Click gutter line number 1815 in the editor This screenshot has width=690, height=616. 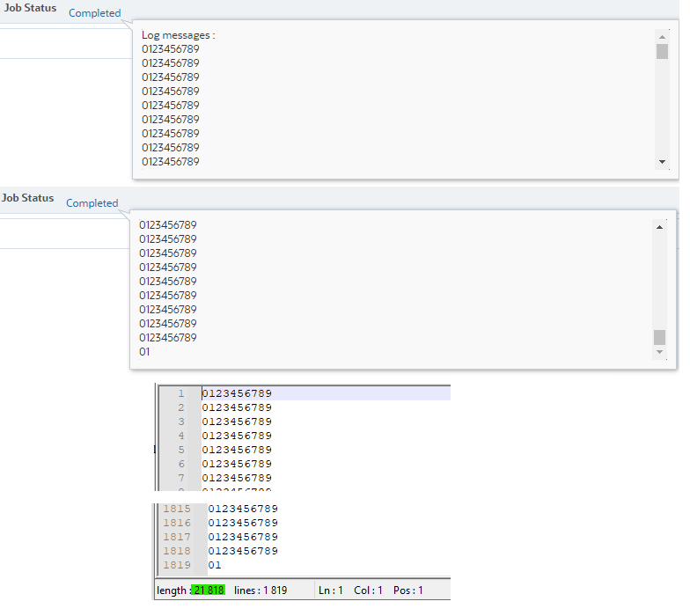[x=177, y=509]
